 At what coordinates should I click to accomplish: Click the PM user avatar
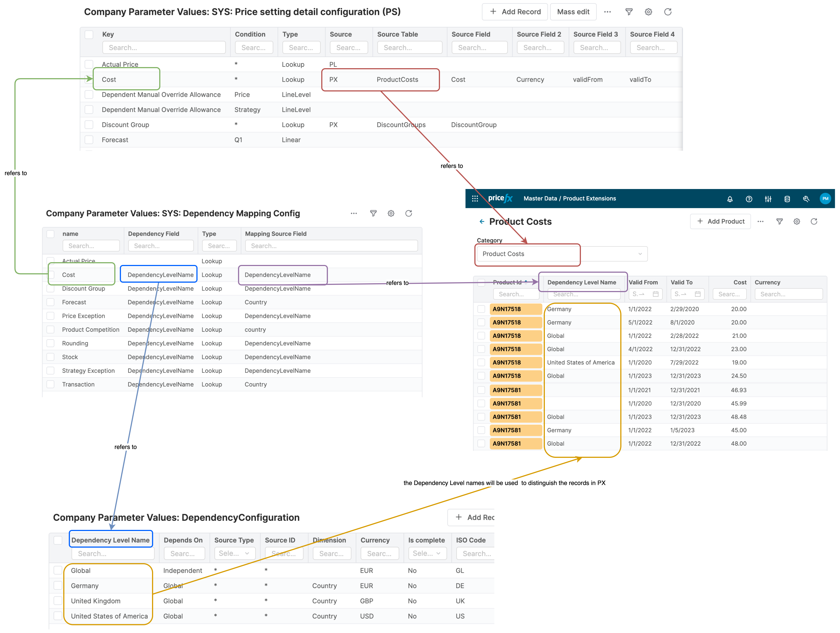pyautogui.click(x=825, y=198)
